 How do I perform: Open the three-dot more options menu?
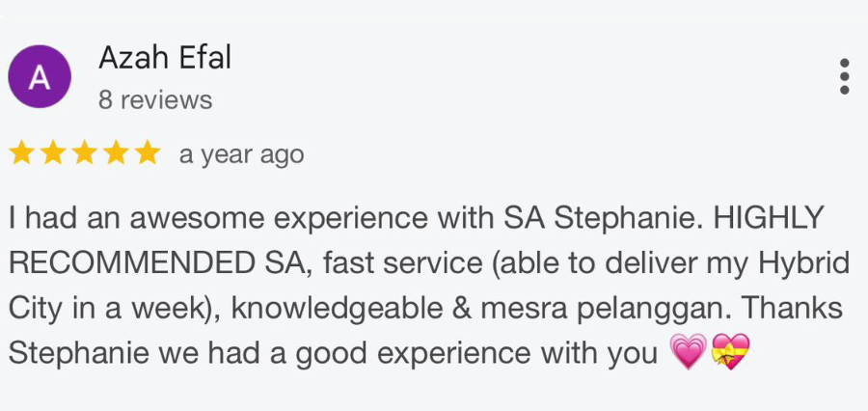pos(844,76)
